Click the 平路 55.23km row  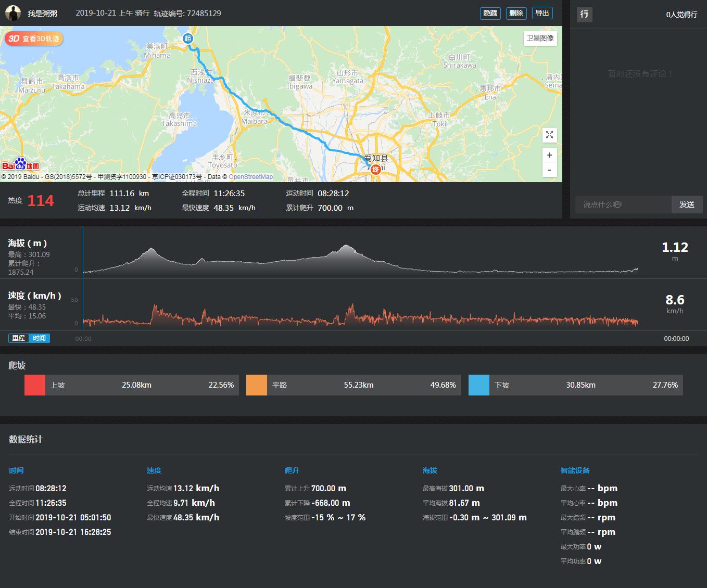[x=353, y=385]
